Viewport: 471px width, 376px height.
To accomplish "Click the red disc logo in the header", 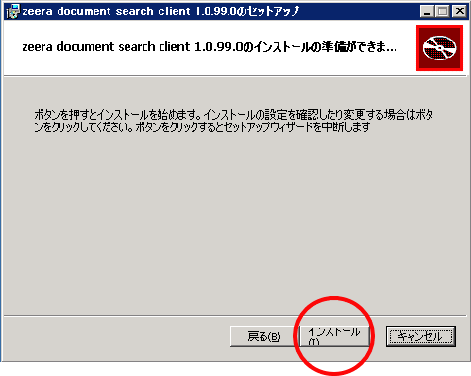I will pyautogui.click(x=439, y=48).
